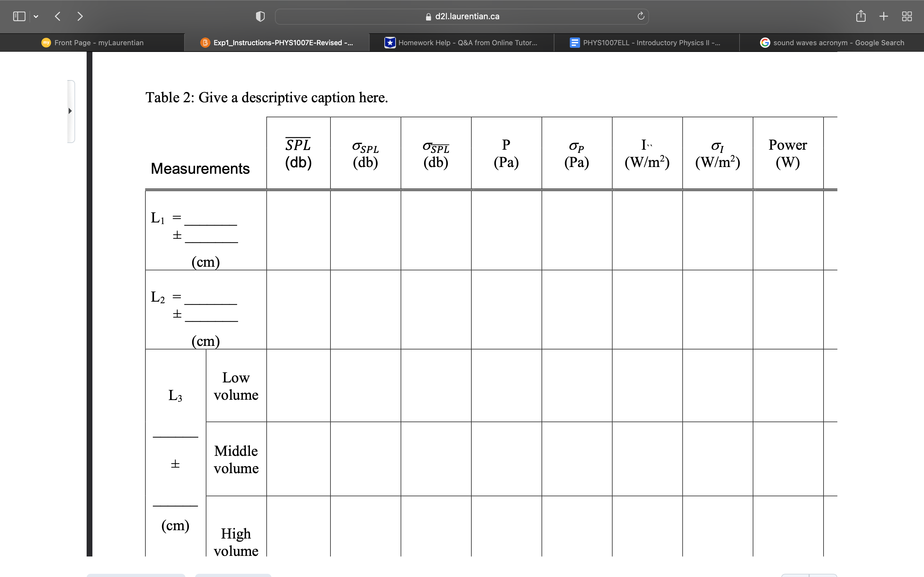
Task: Go back to the previous page
Action: (x=58, y=16)
